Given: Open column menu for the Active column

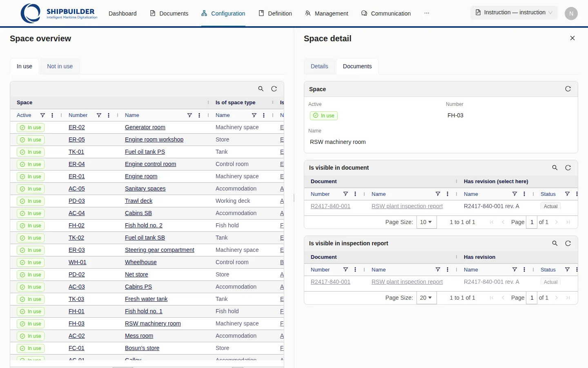Looking at the screenshot, I should point(52,115).
